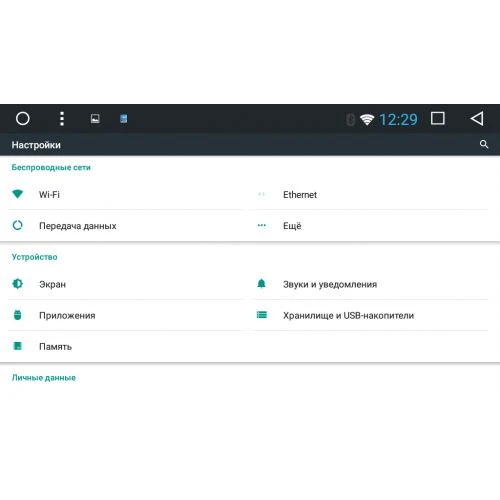Tap the image notification icon
The image size is (500, 500).
[95, 119]
